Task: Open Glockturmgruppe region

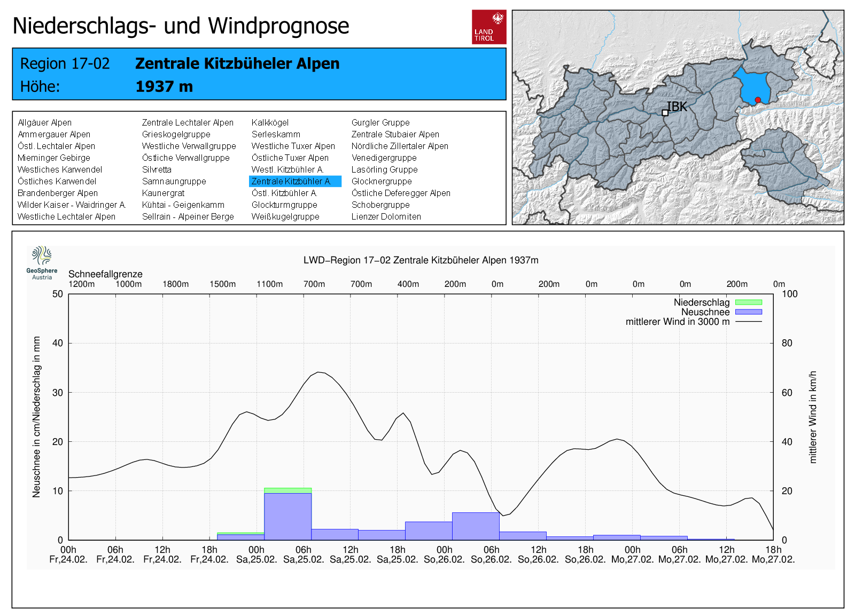Action: tap(284, 205)
